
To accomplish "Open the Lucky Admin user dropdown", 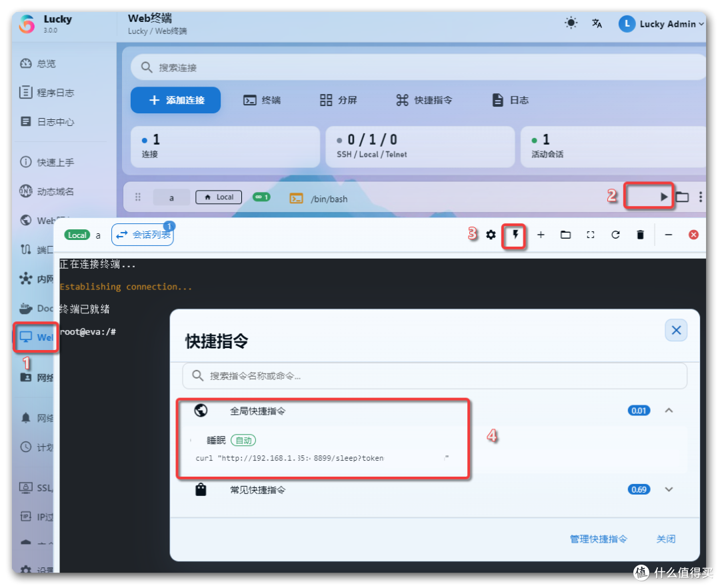I will click(661, 24).
